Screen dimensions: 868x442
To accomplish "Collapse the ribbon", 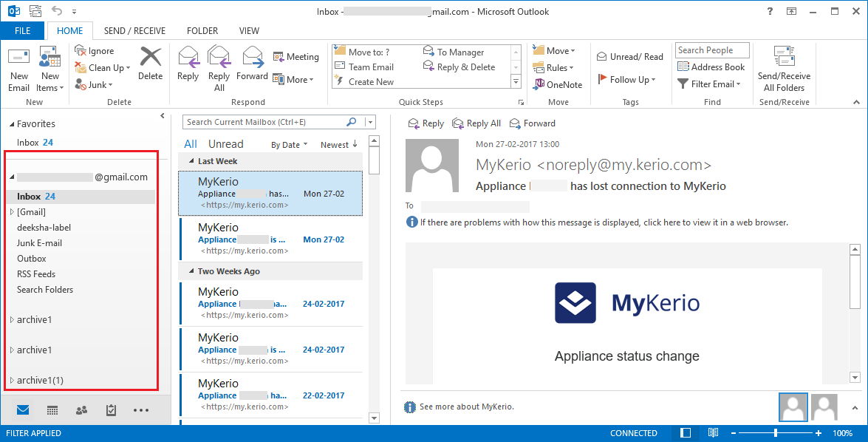I will pos(856,103).
